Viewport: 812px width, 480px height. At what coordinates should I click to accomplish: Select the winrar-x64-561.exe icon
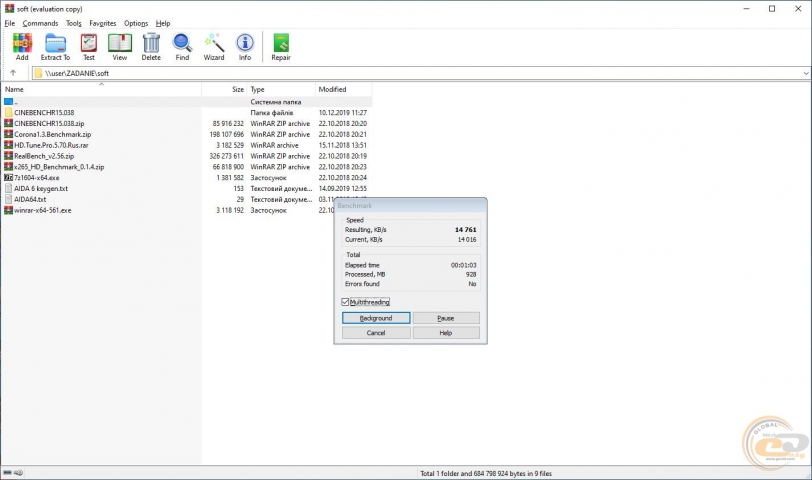[8, 210]
